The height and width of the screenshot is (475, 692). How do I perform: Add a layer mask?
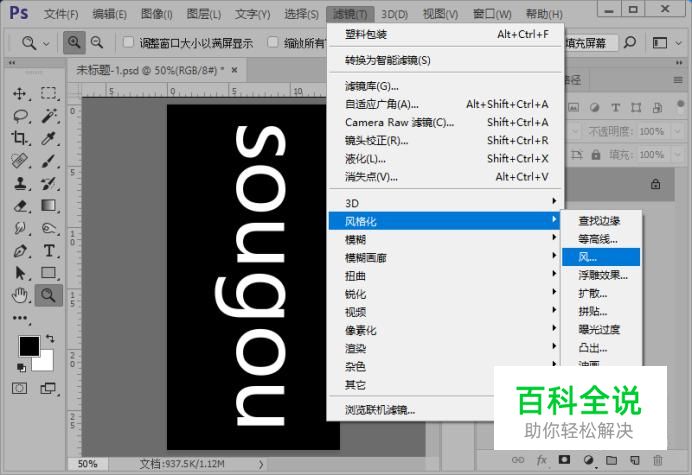(564, 460)
